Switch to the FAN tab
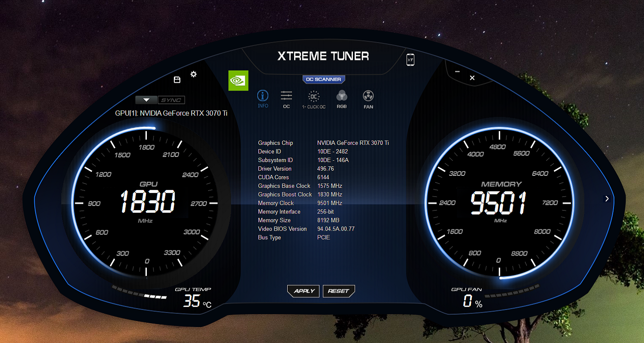Viewport: 644px width, 343px height. pos(368,96)
